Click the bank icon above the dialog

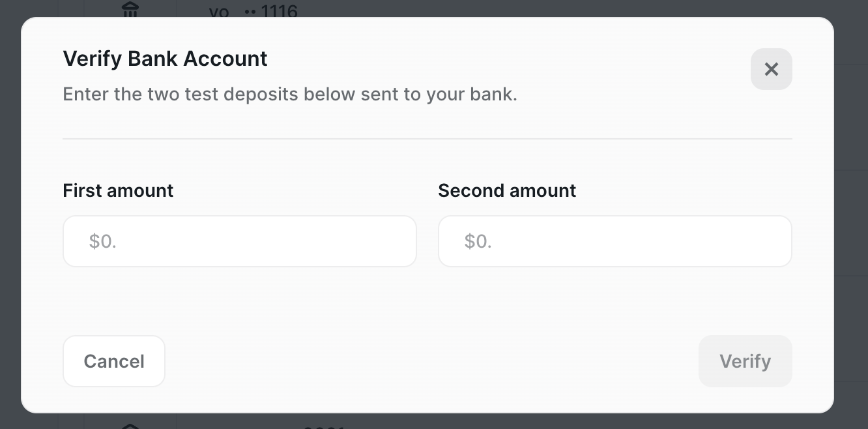(130, 10)
